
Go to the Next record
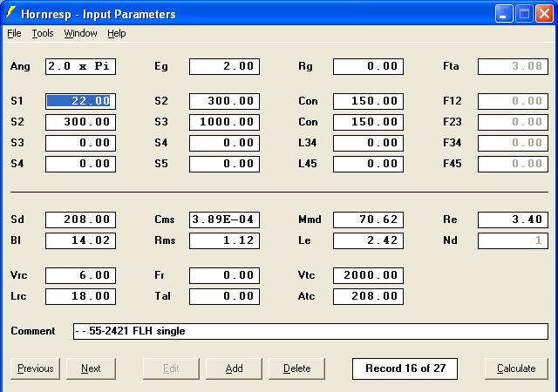point(91,368)
